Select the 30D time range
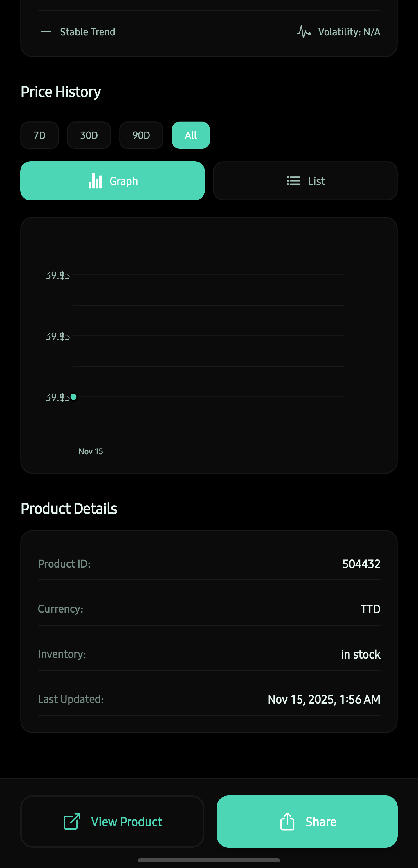 click(x=89, y=135)
